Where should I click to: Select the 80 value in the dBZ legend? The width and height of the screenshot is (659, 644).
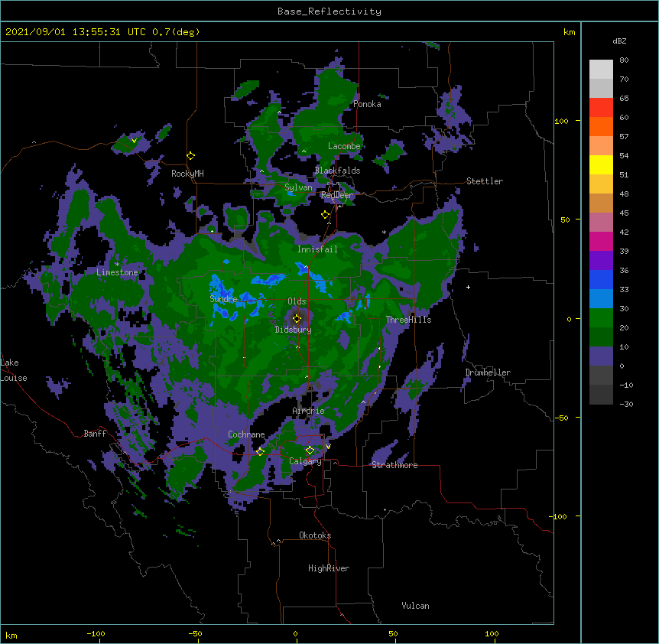pos(624,60)
